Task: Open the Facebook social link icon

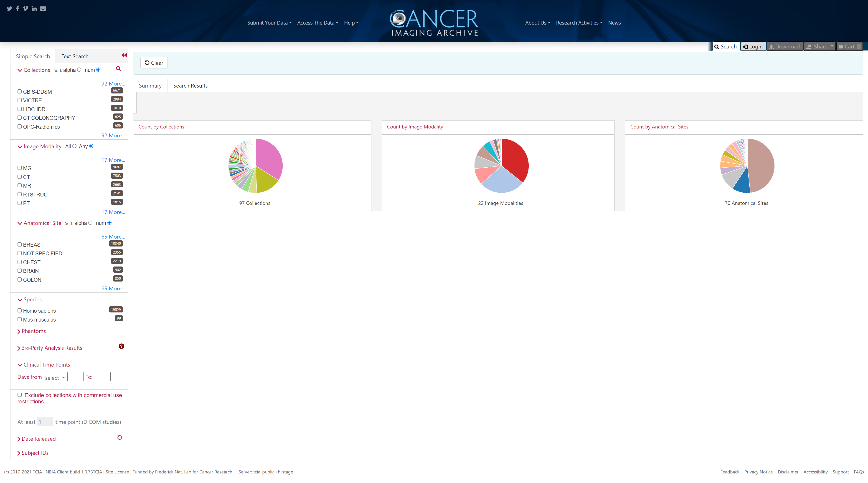Action: click(17, 8)
